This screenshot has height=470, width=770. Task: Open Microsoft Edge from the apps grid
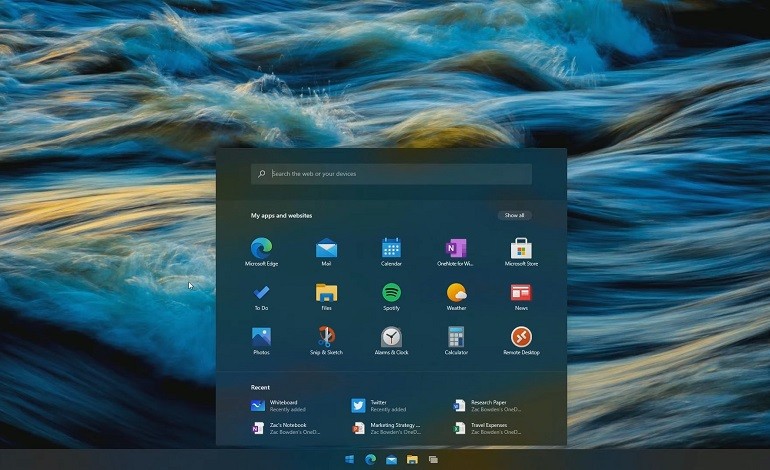coord(261,252)
